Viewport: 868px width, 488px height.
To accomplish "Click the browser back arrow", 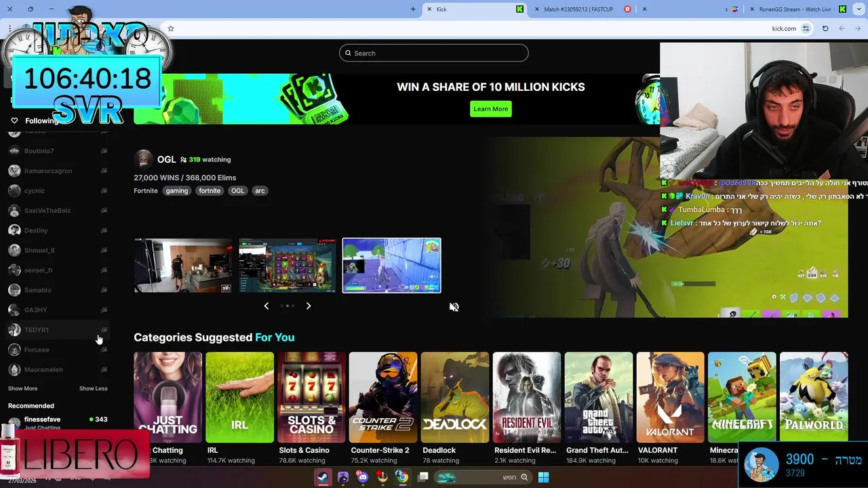I will 858,28.
